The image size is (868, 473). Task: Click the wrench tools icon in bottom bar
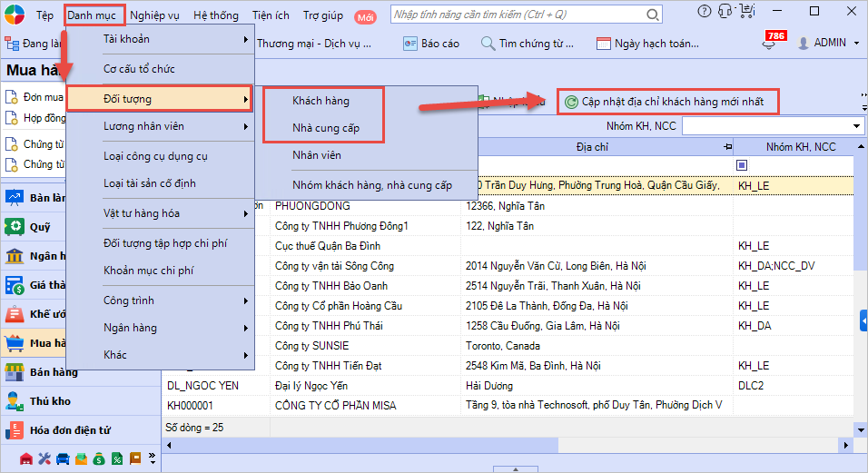tap(44, 459)
